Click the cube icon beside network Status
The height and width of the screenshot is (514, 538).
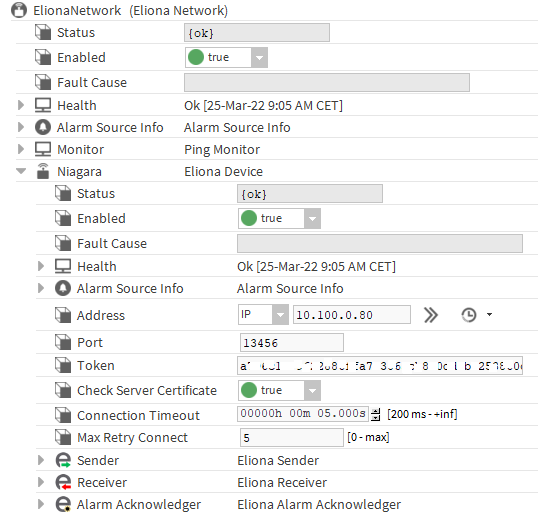43,32
